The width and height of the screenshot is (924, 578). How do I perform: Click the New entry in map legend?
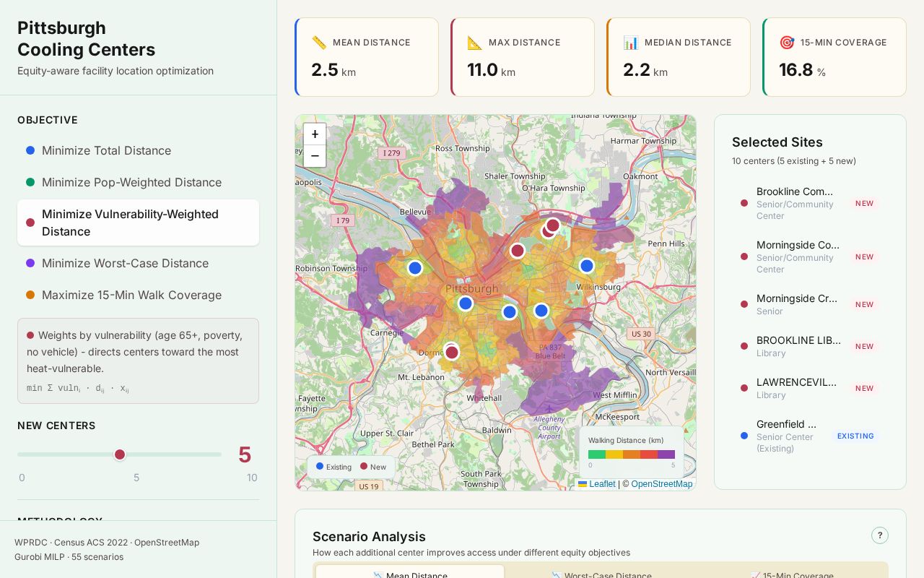pos(373,467)
